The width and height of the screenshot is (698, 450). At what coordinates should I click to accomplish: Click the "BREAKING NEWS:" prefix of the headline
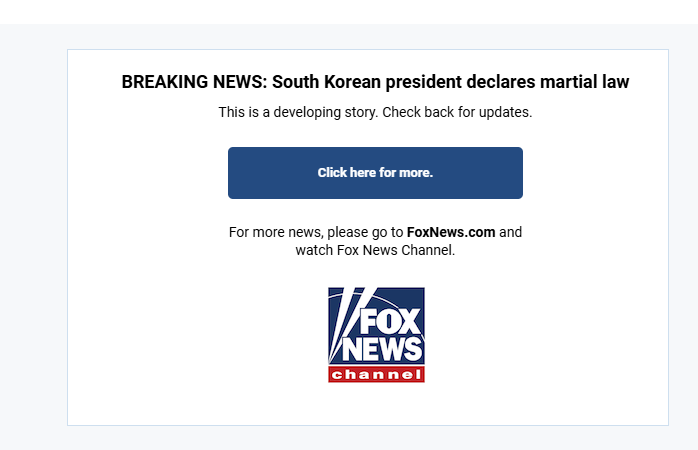195,82
